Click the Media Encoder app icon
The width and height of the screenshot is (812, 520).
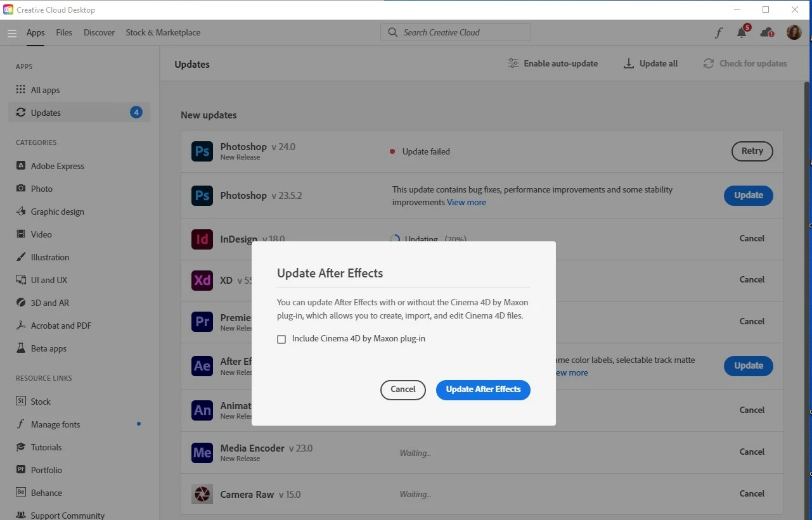(202, 452)
